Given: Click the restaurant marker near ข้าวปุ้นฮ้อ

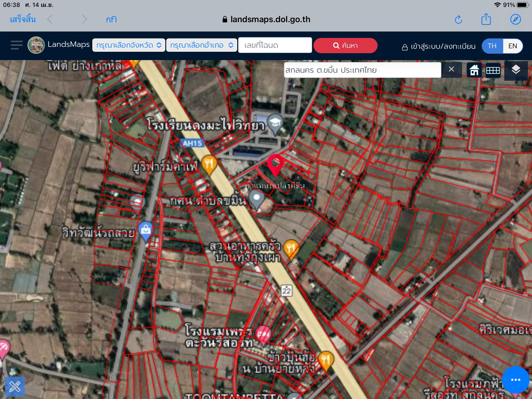Looking at the screenshot, I should pos(326,361).
